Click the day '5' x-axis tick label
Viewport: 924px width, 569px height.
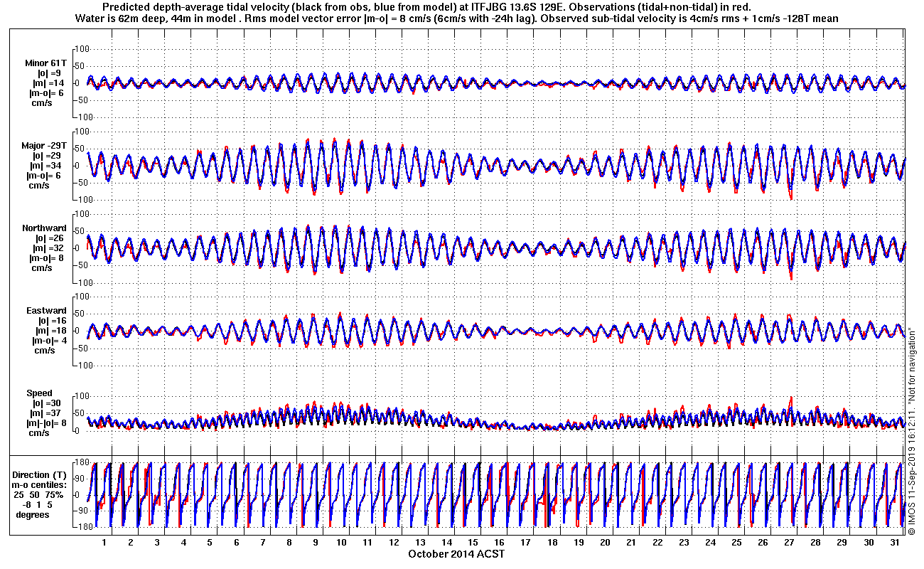[210, 542]
